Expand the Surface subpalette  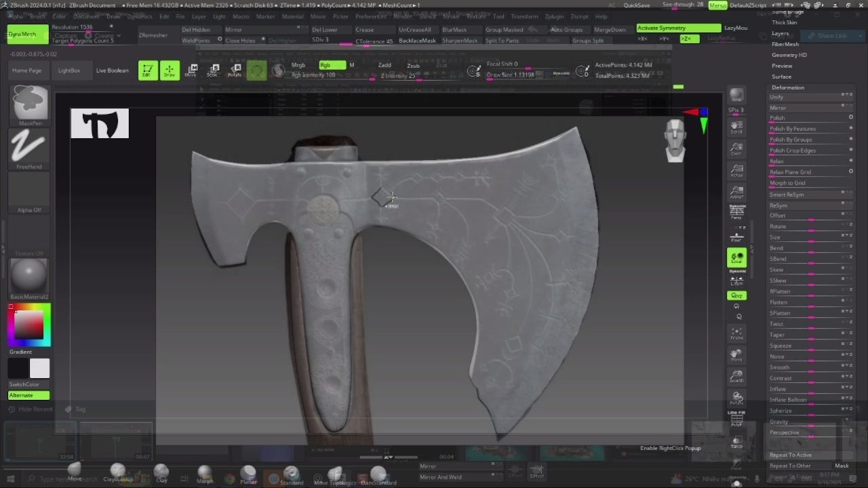[781, 77]
